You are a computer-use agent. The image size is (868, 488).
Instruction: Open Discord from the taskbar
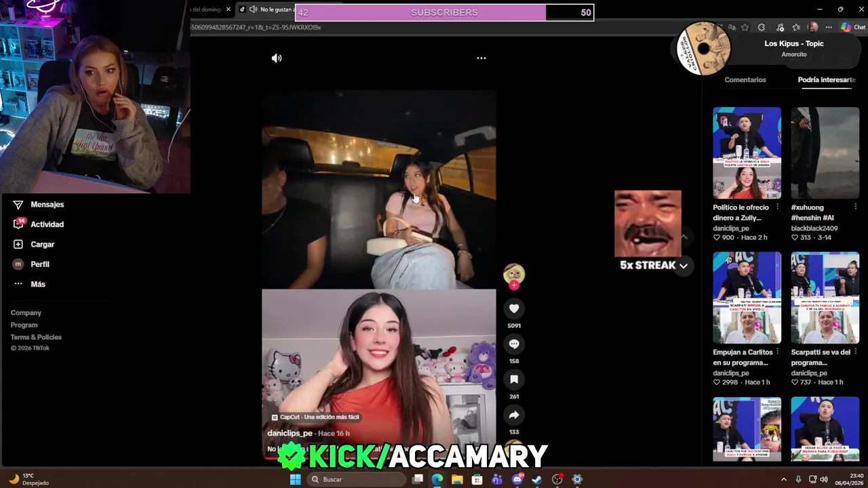pos(517,479)
